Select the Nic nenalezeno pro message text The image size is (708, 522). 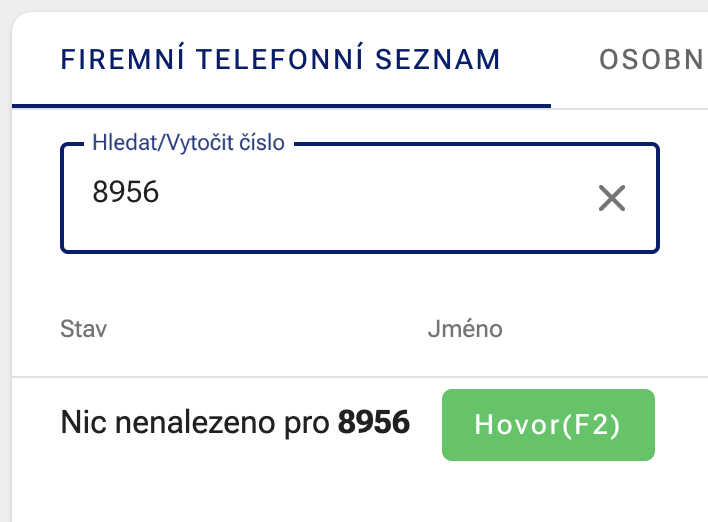[x=194, y=424]
